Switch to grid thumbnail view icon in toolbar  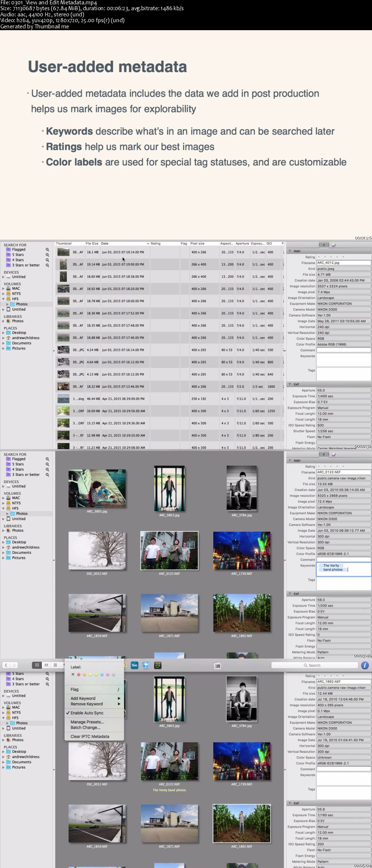[x=37, y=665]
